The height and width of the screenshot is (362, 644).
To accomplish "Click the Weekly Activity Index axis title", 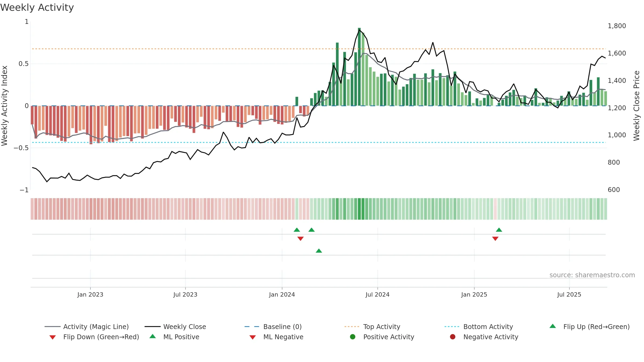I will [x=4, y=106].
